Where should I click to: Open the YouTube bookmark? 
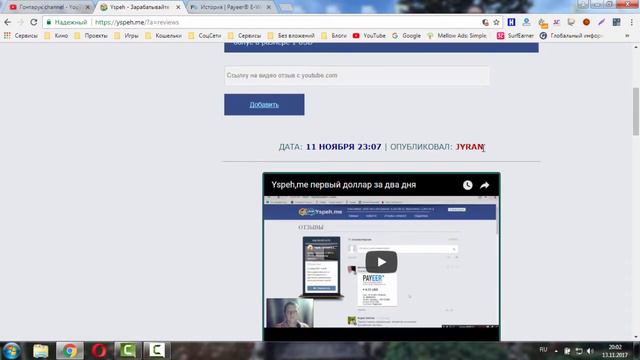369,36
